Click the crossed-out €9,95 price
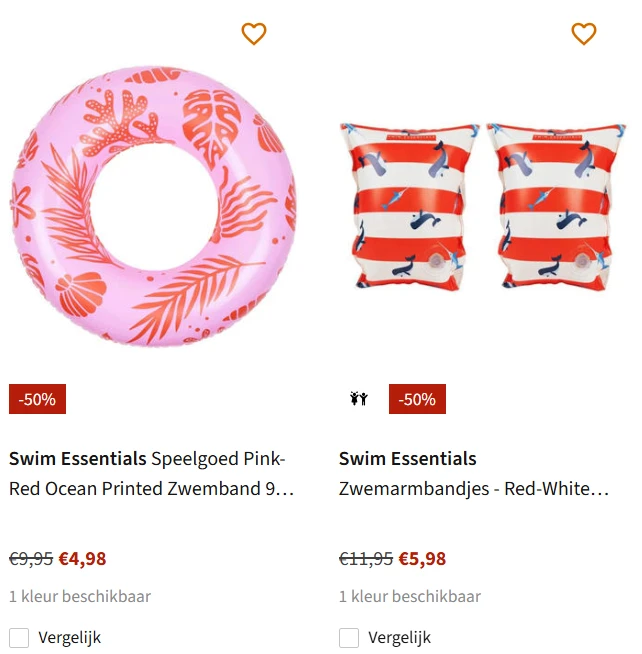Viewport: 642px width, 654px height. (31, 559)
